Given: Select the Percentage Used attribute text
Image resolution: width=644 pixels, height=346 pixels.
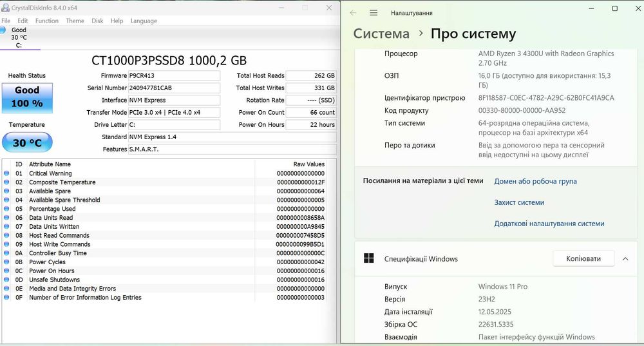Looking at the screenshot, I should click(x=52, y=209).
